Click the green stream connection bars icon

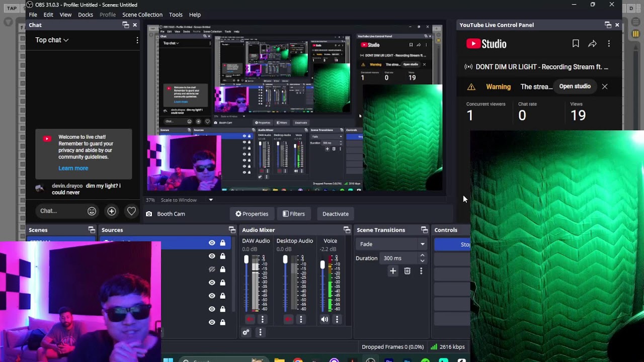pyautogui.click(x=434, y=347)
